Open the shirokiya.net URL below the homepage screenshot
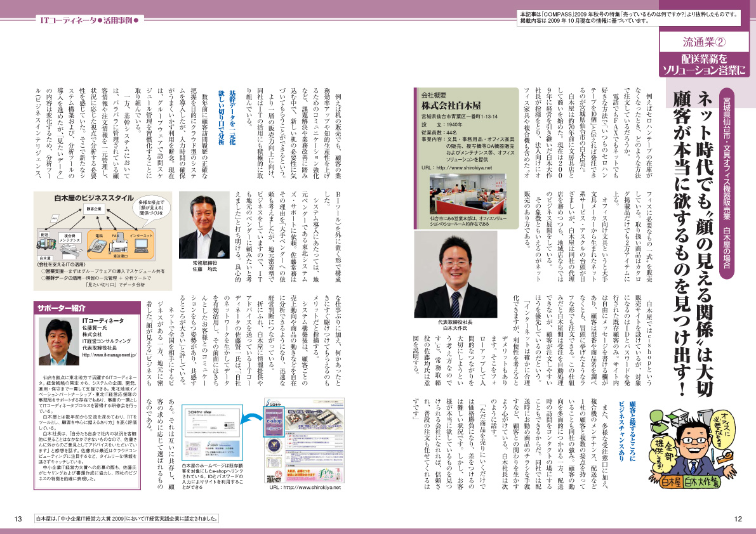Screen dimensions: 756x534 [x=305, y=487]
